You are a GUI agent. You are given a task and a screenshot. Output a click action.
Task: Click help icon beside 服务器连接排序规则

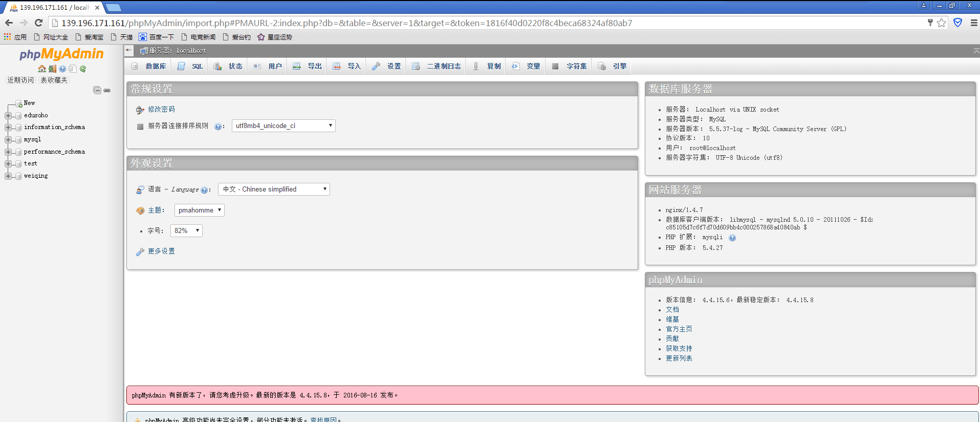[x=218, y=126]
